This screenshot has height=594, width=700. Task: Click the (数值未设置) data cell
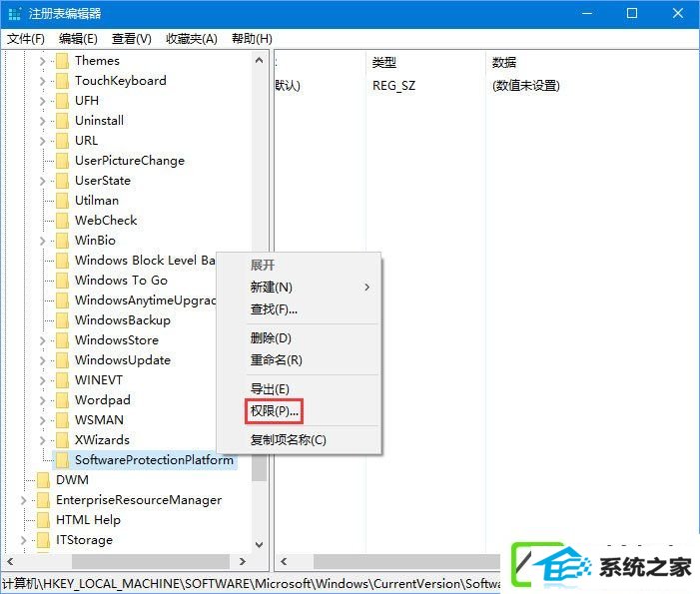click(526, 85)
